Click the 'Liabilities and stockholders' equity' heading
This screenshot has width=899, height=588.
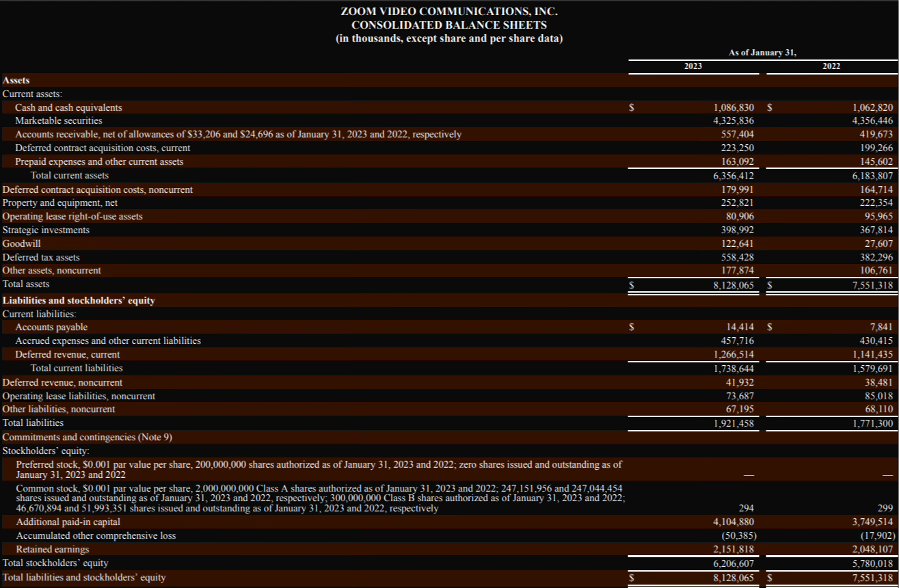[79, 300]
